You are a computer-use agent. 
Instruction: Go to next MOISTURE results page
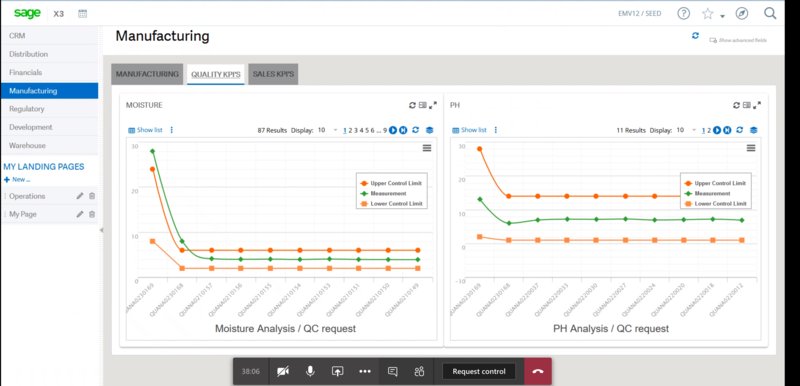(393, 130)
